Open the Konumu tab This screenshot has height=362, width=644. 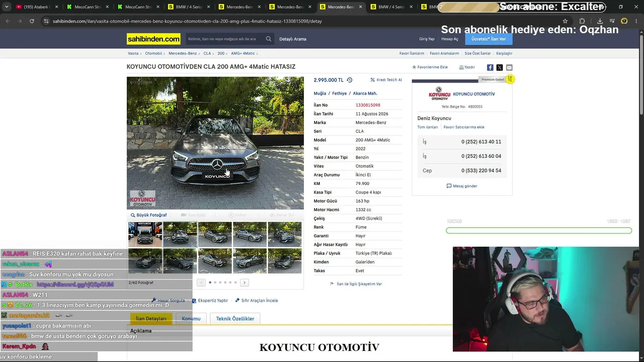pyautogui.click(x=191, y=319)
